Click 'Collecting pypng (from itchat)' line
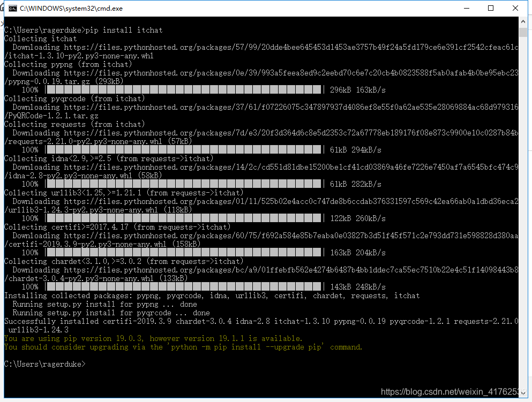The width and height of the screenshot is (532, 402). point(68,64)
